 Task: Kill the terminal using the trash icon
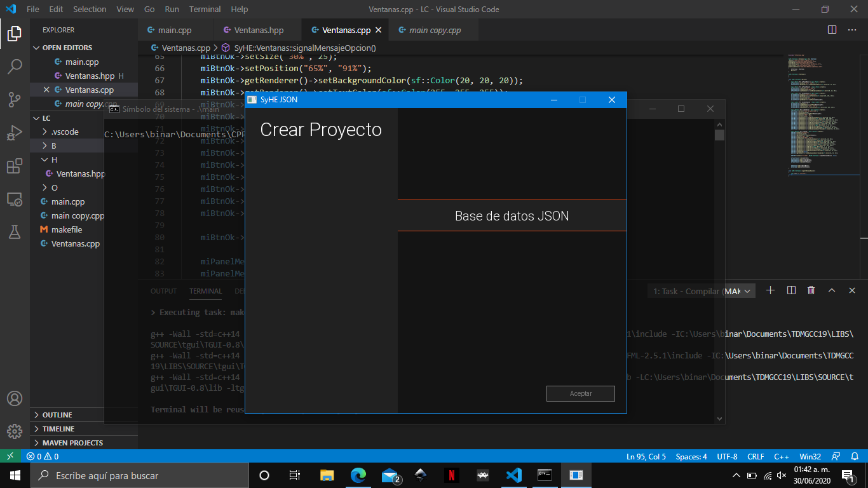click(x=811, y=290)
